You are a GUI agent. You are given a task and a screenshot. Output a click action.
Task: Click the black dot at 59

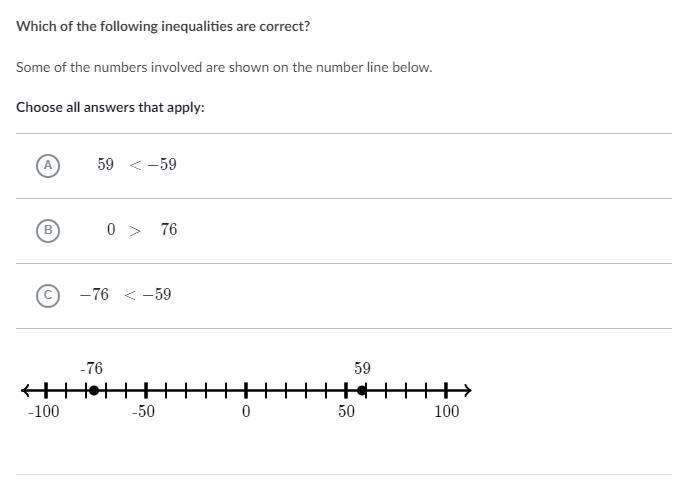[x=363, y=390]
